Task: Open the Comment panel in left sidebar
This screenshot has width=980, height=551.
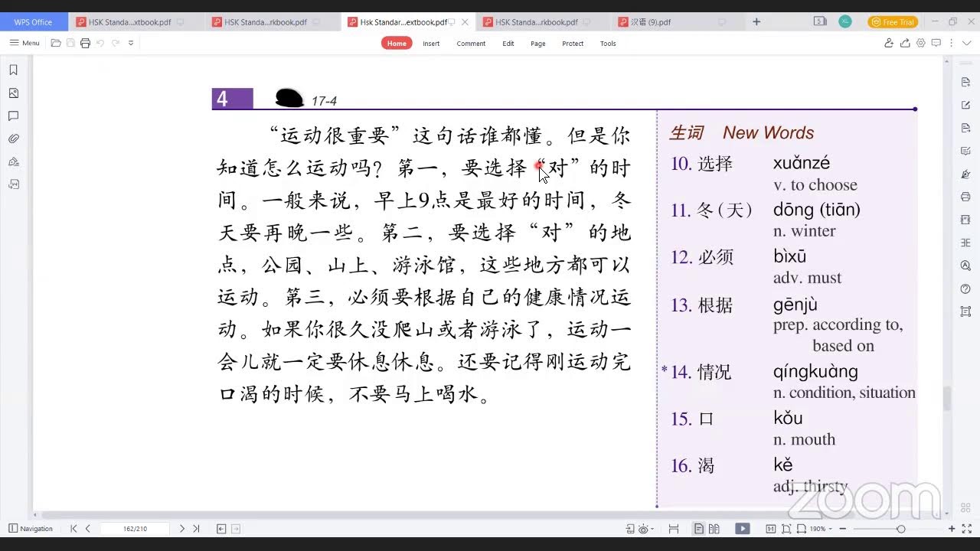Action: click(13, 116)
